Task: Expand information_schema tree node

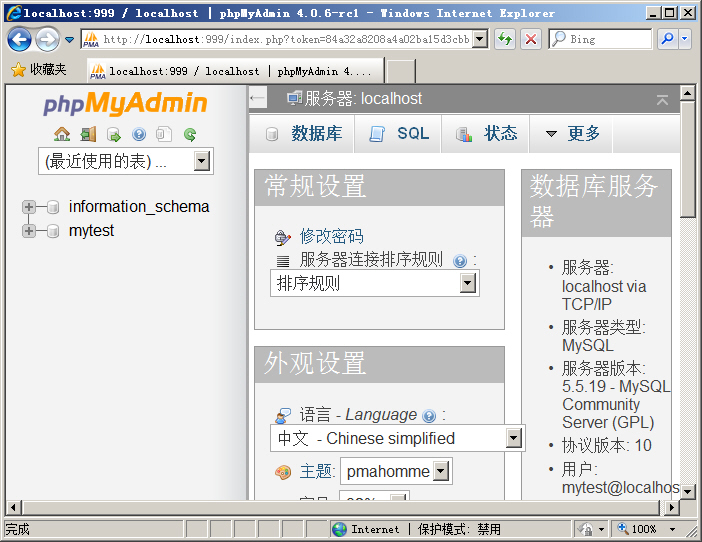Action: [29, 207]
